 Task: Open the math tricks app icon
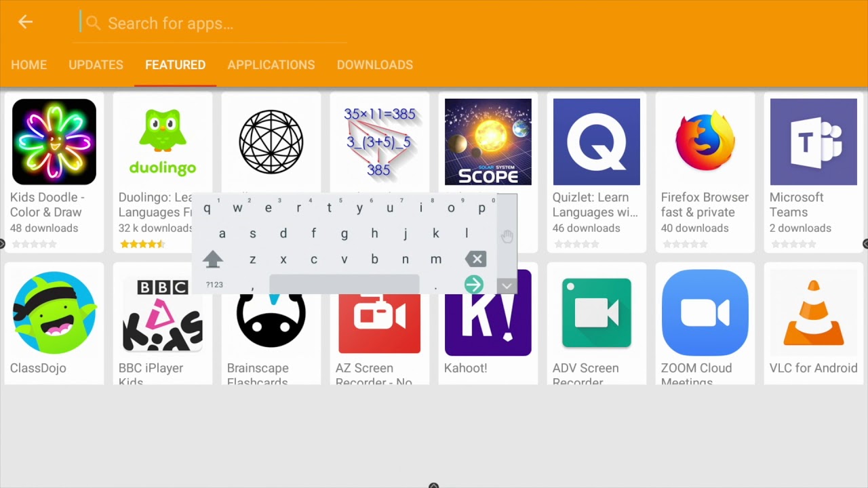click(380, 142)
